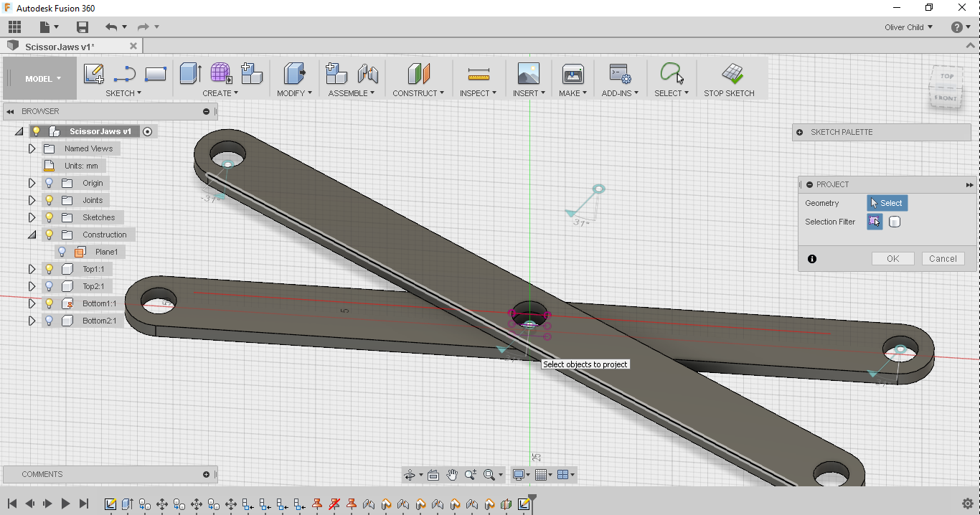Toggle visibility bulb for Construction folder

(50, 235)
